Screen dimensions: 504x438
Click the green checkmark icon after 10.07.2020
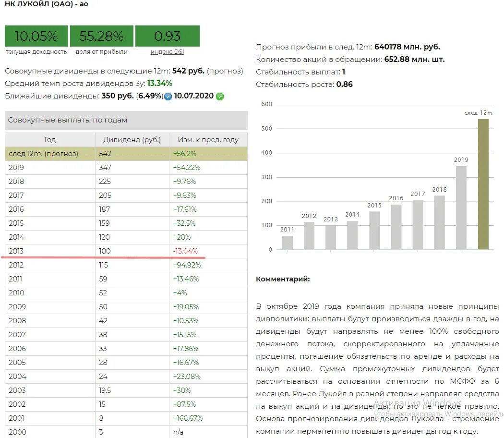220,96
